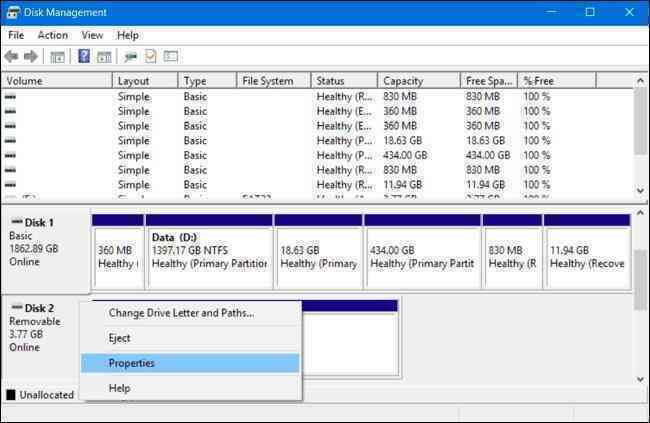Click the Rescan/connect disks toolbar icon
This screenshot has width=650, height=423.
(x=131, y=57)
